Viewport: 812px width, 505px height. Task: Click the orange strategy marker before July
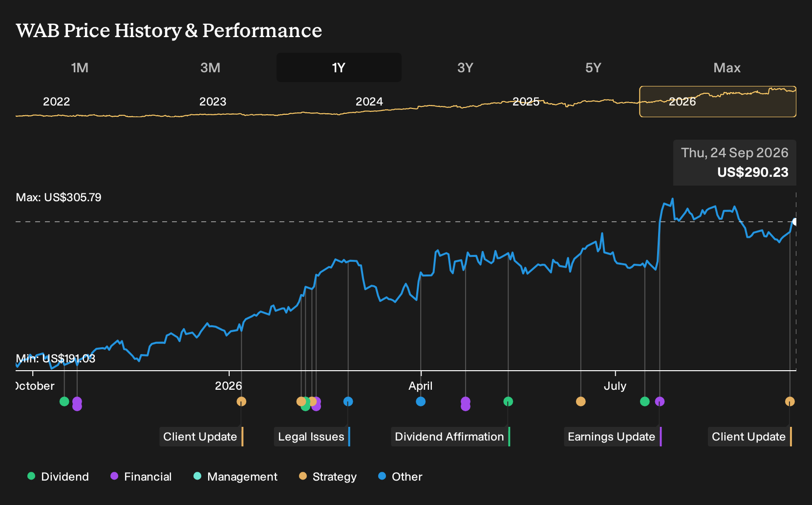pos(580,401)
